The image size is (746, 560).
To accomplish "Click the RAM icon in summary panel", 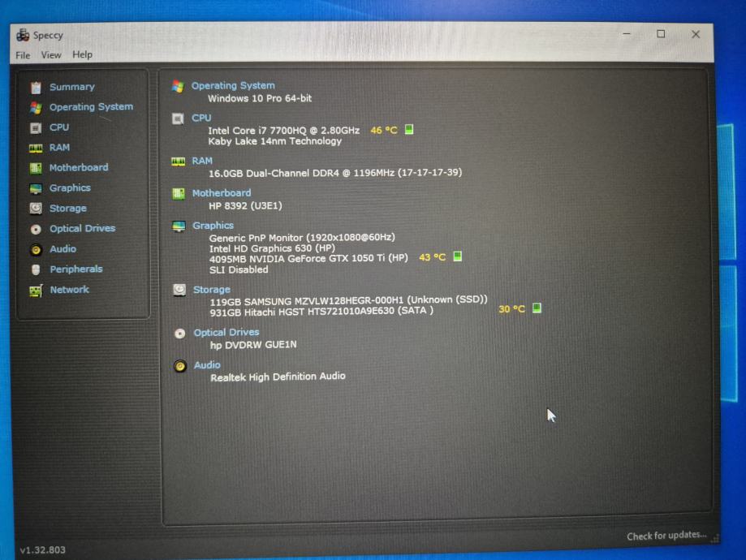I will click(179, 162).
